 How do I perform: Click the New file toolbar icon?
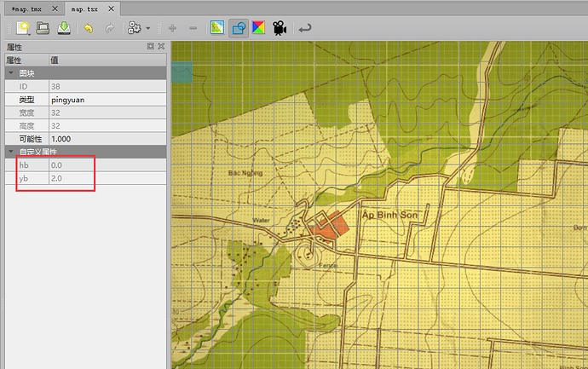pos(23,28)
